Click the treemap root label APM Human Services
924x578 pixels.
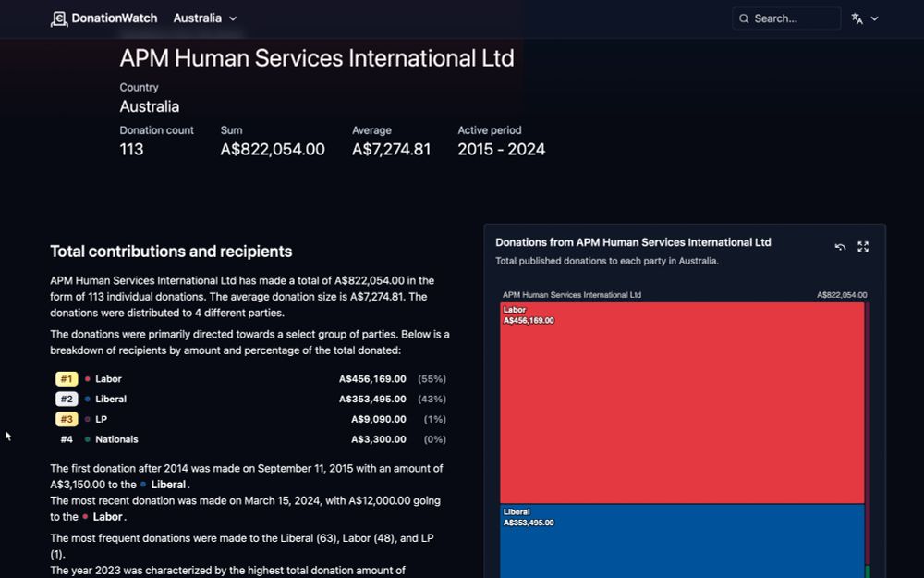(x=572, y=295)
